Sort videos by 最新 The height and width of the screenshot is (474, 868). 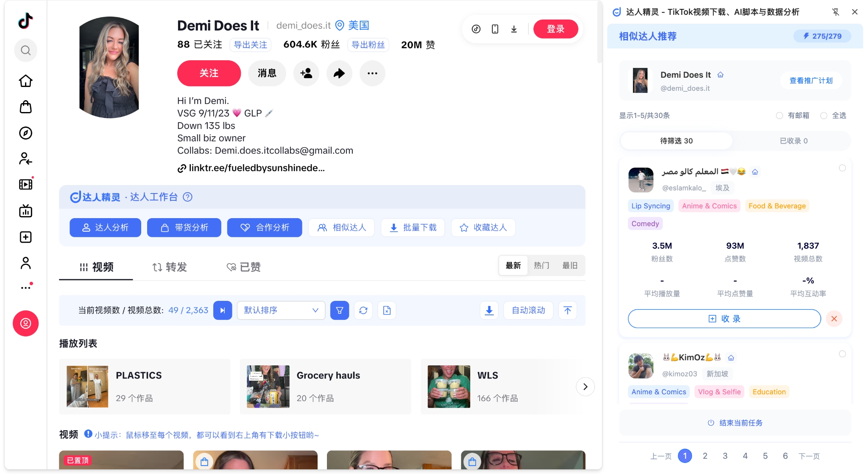click(x=513, y=266)
